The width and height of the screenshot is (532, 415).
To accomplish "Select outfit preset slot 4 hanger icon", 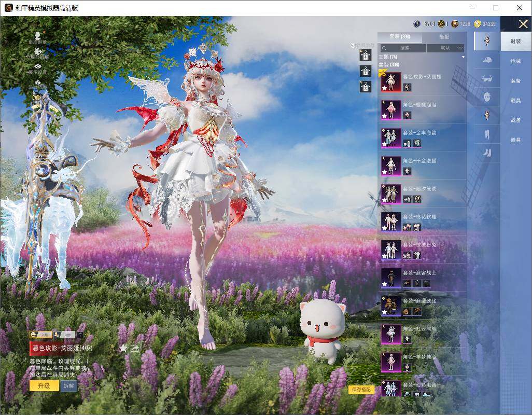I will (366, 55).
